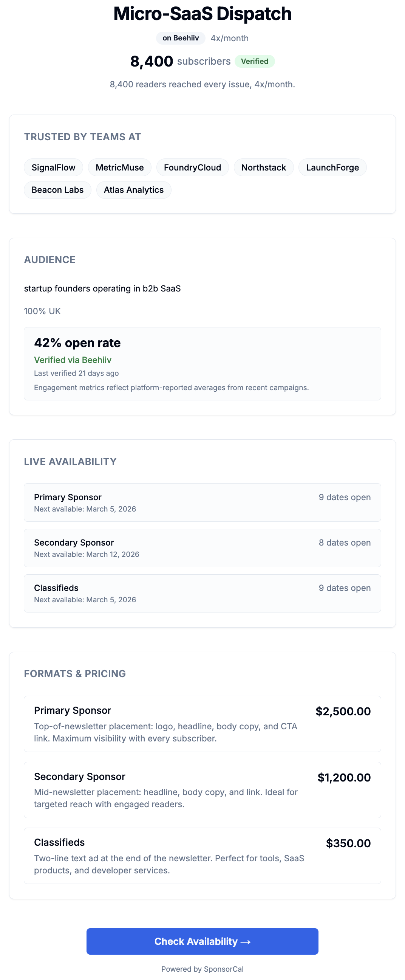Click the 9 dates open label for Primary Sponsor
This screenshot has height=980, width=405.
coord(345,497)
